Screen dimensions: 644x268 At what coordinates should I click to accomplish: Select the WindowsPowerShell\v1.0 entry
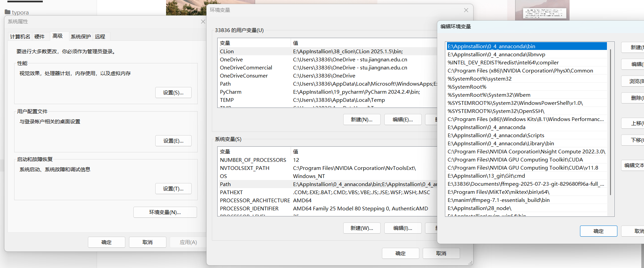point(526,103)
